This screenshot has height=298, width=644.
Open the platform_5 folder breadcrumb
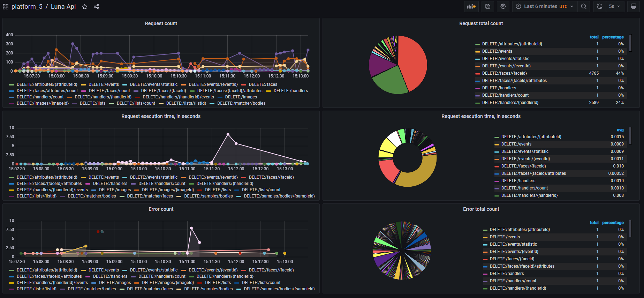27,7
